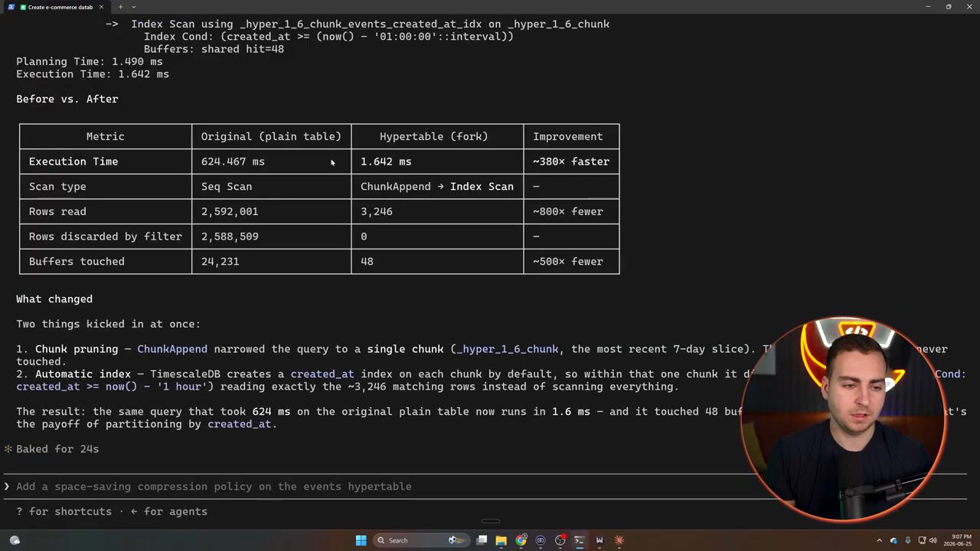
Task: Click the PowerShell icon in title bar
Action: coord(11,7)
